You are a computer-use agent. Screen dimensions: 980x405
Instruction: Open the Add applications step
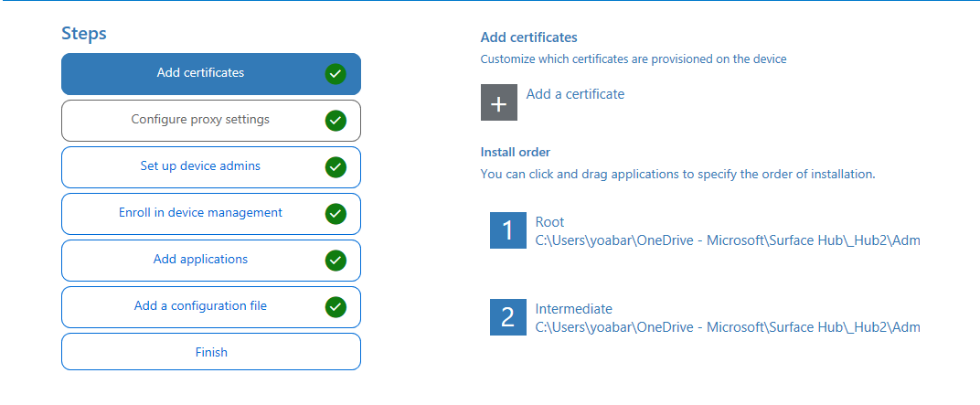pos(200,260)
